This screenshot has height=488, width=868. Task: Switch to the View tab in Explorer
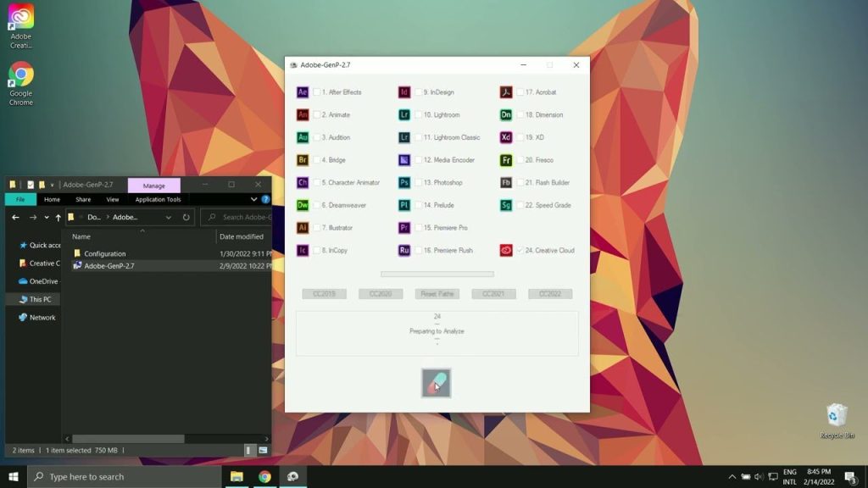(x=113, y=199)
